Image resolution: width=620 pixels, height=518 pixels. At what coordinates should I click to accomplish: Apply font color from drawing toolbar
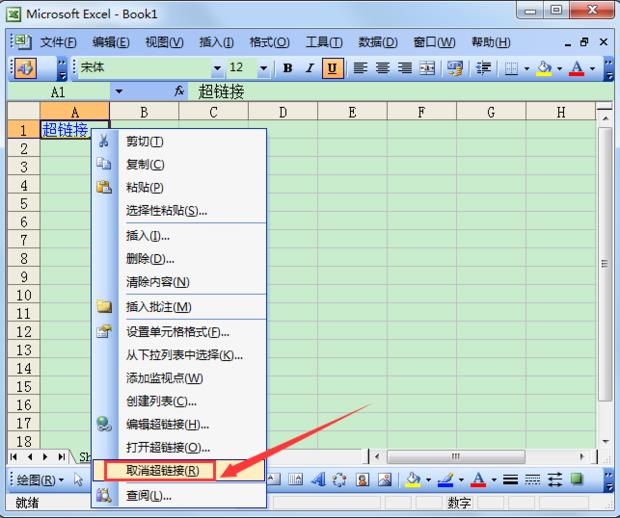[x=478, y=480]
